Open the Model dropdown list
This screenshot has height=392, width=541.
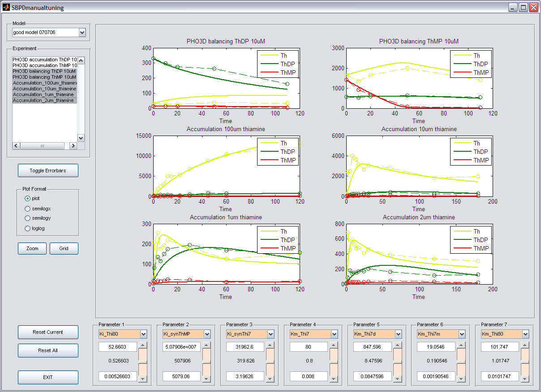[82, 32]
